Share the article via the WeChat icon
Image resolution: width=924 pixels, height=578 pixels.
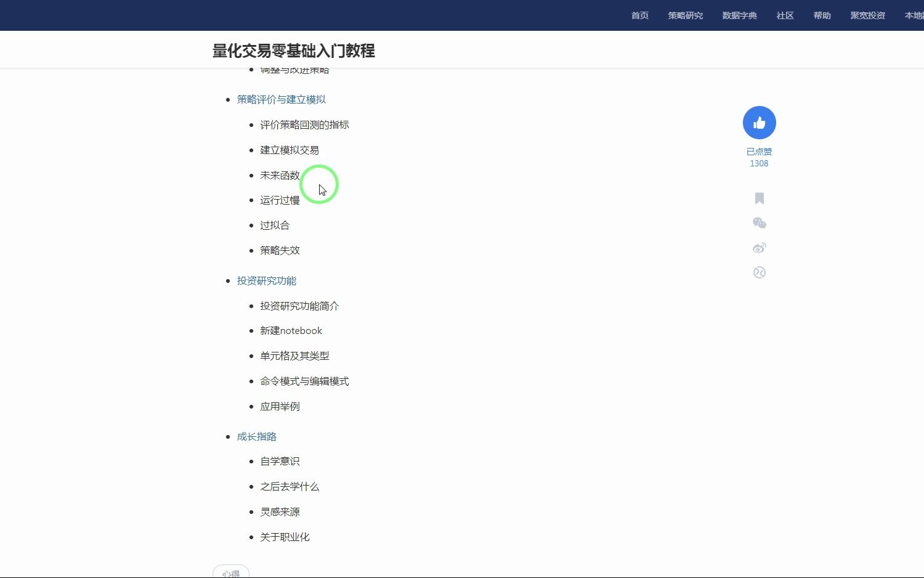[759, 223]
